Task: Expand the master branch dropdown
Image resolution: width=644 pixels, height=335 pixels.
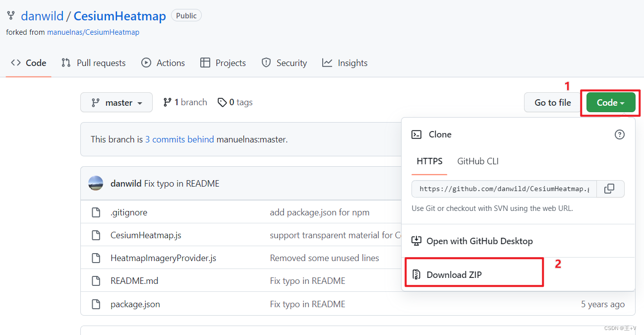Action: point(117,103)
